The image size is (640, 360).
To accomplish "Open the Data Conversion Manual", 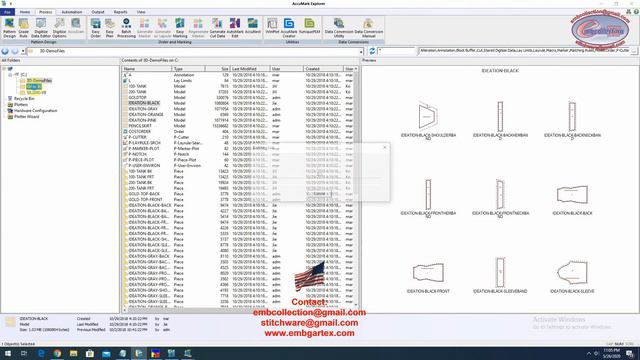I will click(369, 28).
